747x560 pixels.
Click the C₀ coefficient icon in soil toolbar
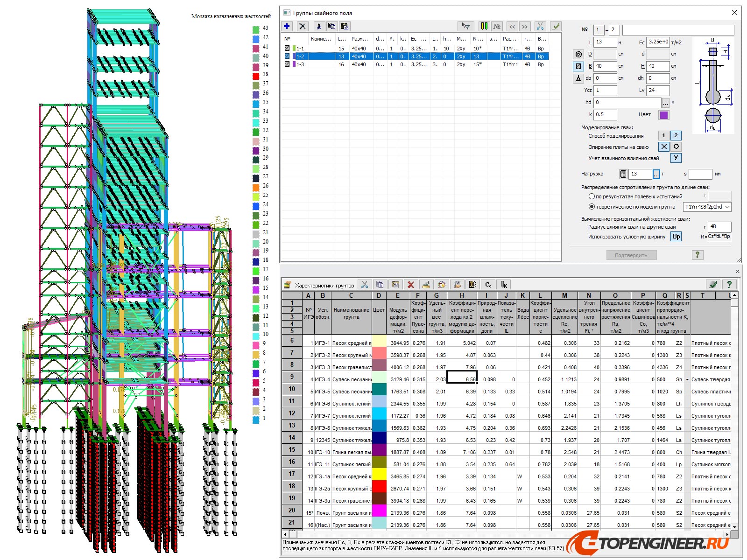point(488,285)
